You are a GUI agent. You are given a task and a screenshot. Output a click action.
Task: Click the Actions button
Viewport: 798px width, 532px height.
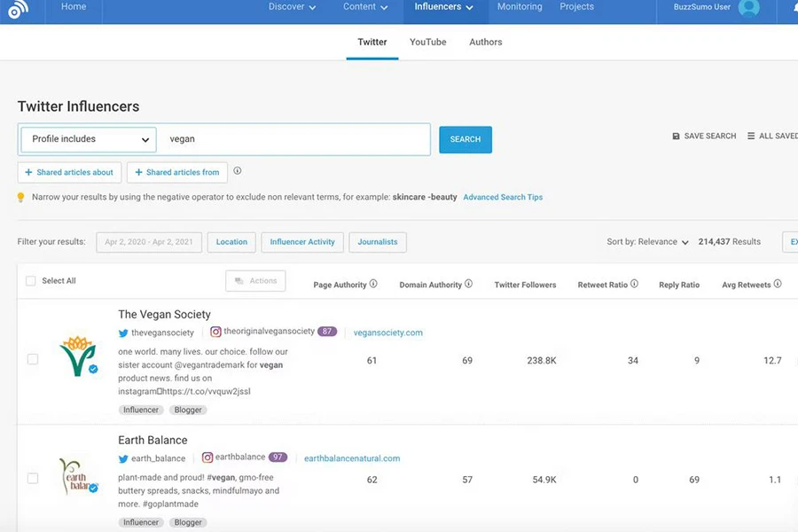pos(255,280)
